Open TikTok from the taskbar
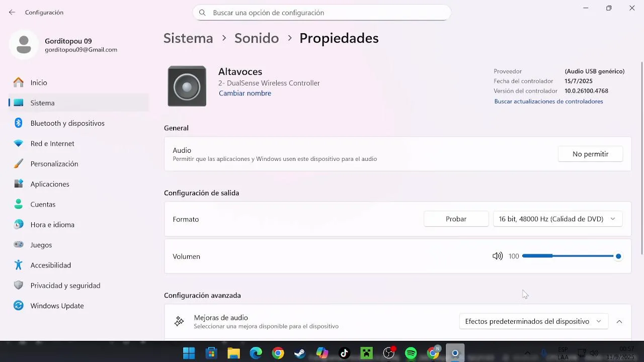The image size is (644, 362). (345, 353)
